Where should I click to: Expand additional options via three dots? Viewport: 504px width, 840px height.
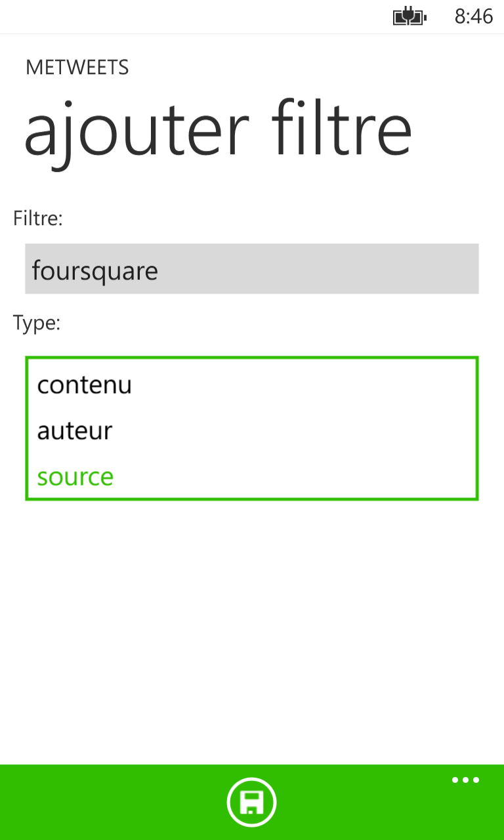click(x=465, y=780)
